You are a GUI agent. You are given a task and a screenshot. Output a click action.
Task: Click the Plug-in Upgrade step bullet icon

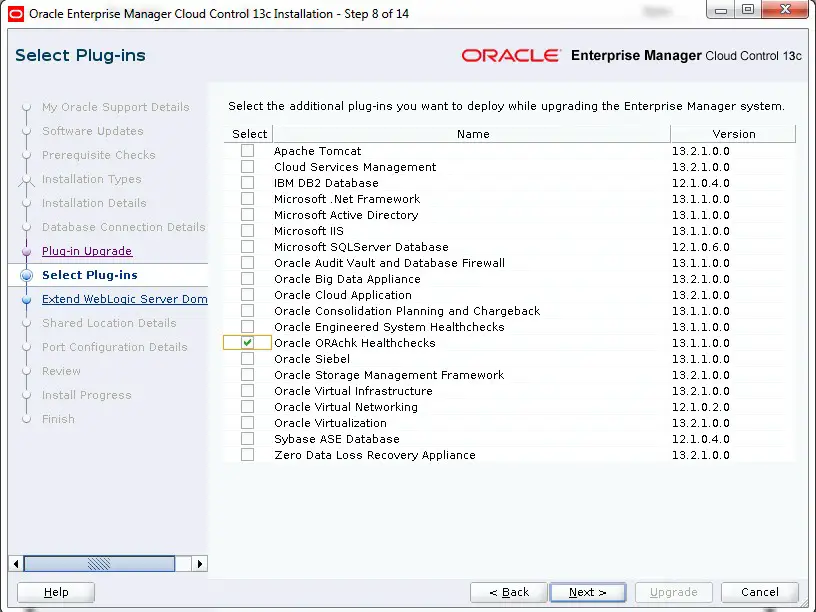27,252
